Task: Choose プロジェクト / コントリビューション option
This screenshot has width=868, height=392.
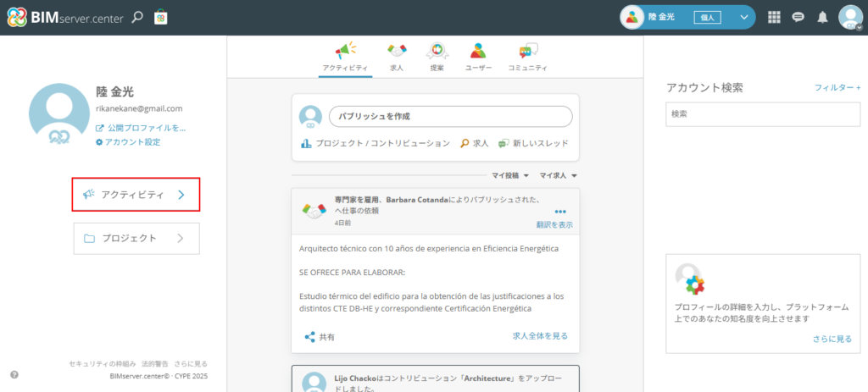Action: click(x=376, y=143)
